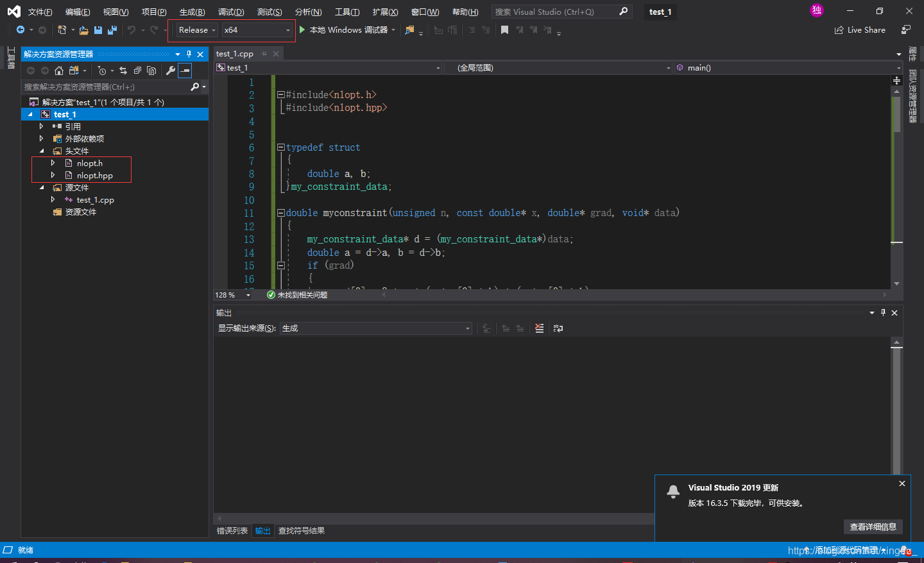The height and width of the screenshot is (563, 924).
Task: Click the Save All toolbar icon
Action: click(x=112, y=30)
